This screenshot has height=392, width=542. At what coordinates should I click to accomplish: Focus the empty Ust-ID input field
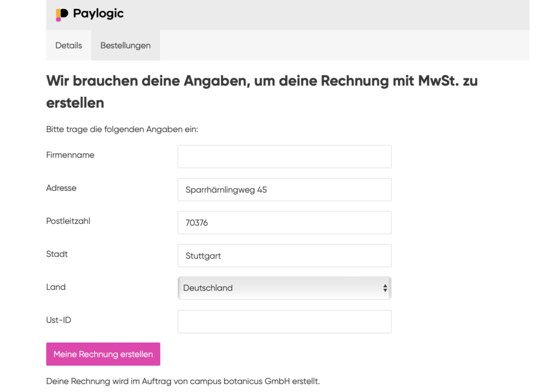pos(284,322)
